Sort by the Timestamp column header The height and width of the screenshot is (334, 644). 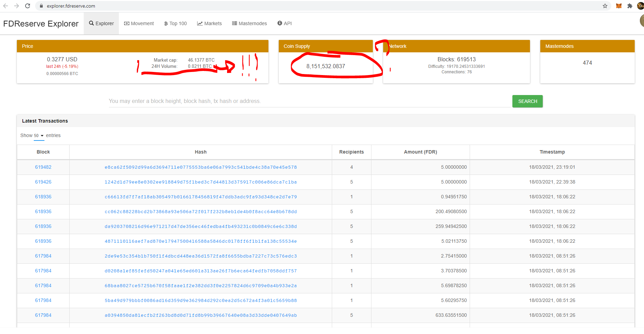point(552,152)
